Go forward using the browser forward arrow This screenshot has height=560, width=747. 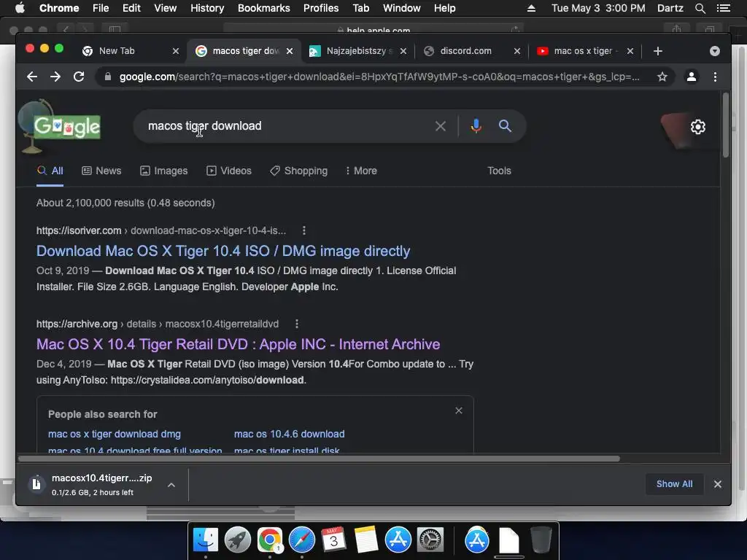tap(55, 77)
